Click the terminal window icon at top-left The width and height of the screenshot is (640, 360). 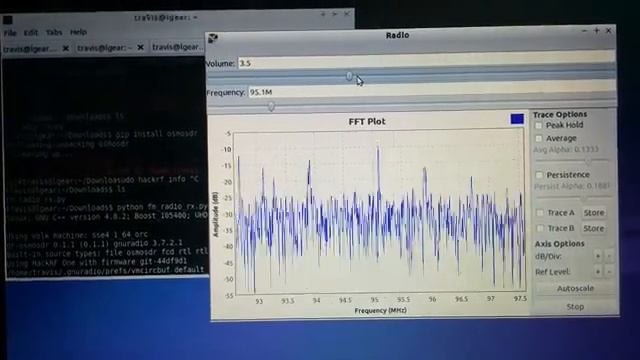tap(8, 20)
